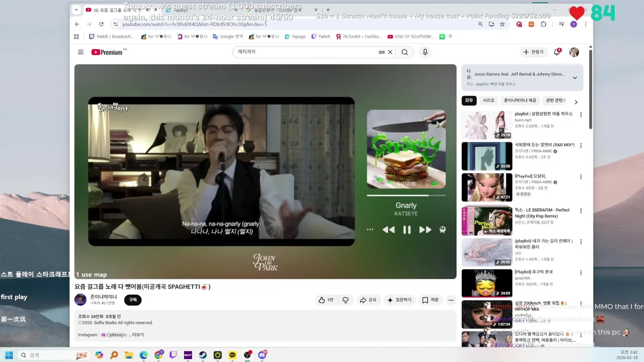Image resolution: width=644 pixels, height=362 pixels.
Task: Open the more actions menu beside 저장
Action: pos(451,300)
